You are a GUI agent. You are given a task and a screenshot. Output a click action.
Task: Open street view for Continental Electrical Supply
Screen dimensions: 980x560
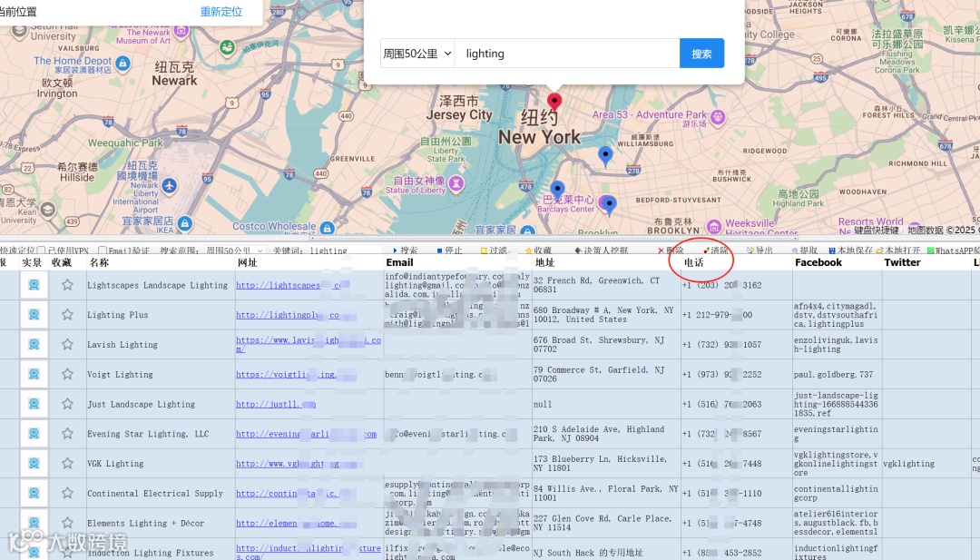click(x=34, y=493)
